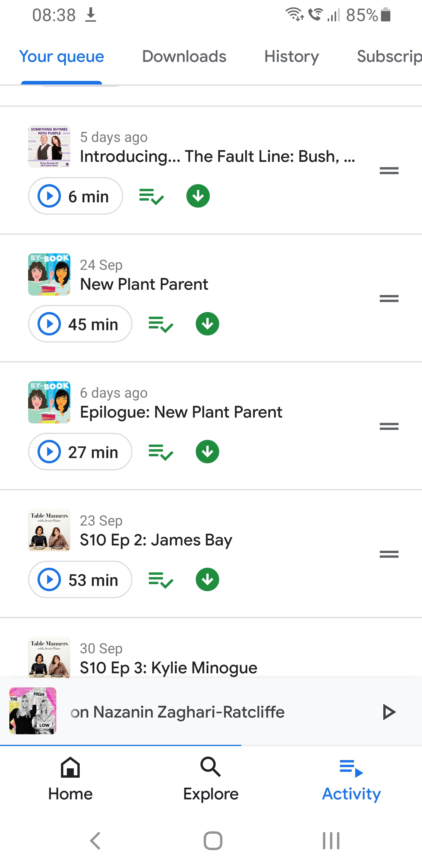
Task: Switch to the Downloads tab
Action: coord(184,56)
